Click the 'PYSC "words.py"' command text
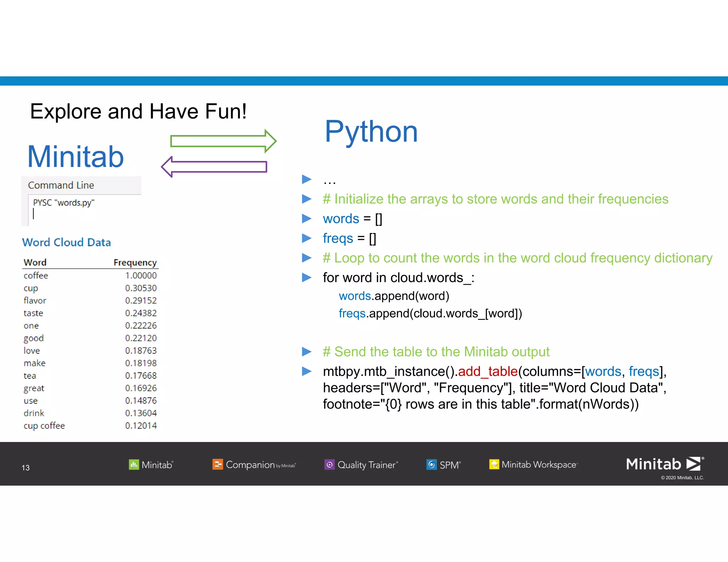The image size is (728, 562). pos(64,202)
